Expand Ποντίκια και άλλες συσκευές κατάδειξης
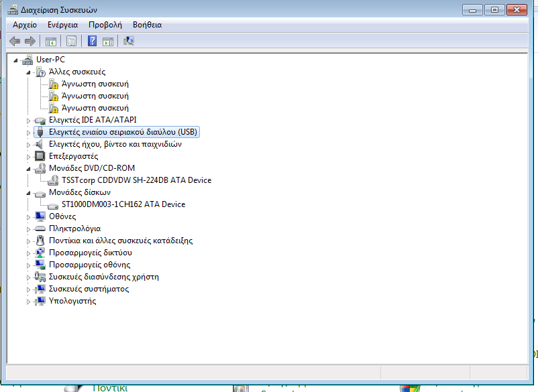This screenshot has height=392, width=538. pyautogui.click(x=28, y=241)
